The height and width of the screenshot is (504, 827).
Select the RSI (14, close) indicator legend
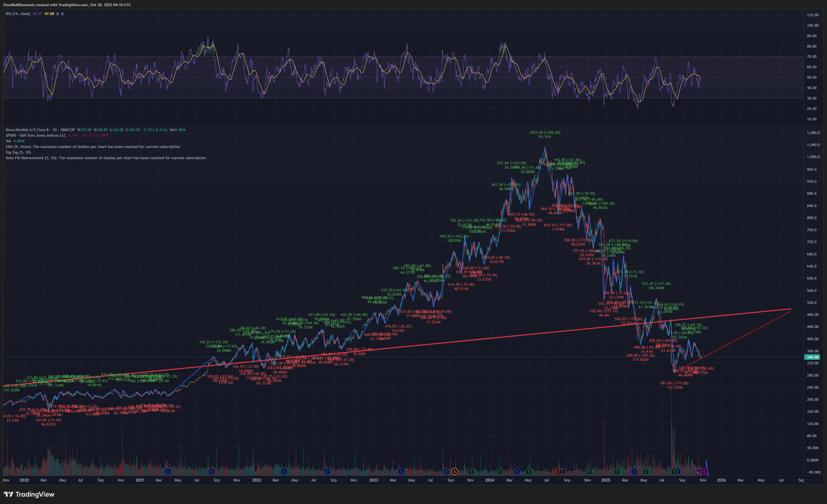[18, 14]
